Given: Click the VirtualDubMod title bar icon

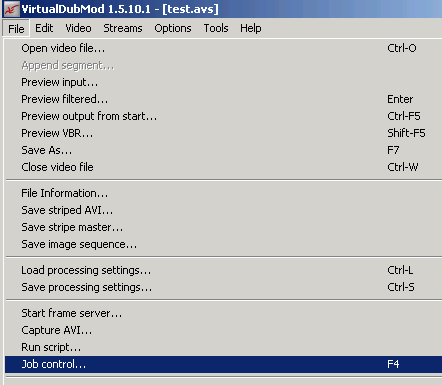Looking at the screenshot, I should point(11,9).
